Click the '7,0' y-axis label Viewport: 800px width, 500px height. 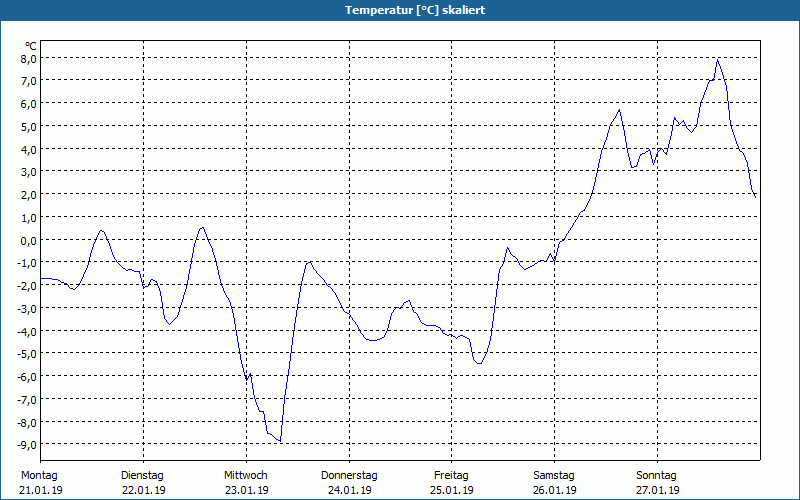(x=30, y=81)
